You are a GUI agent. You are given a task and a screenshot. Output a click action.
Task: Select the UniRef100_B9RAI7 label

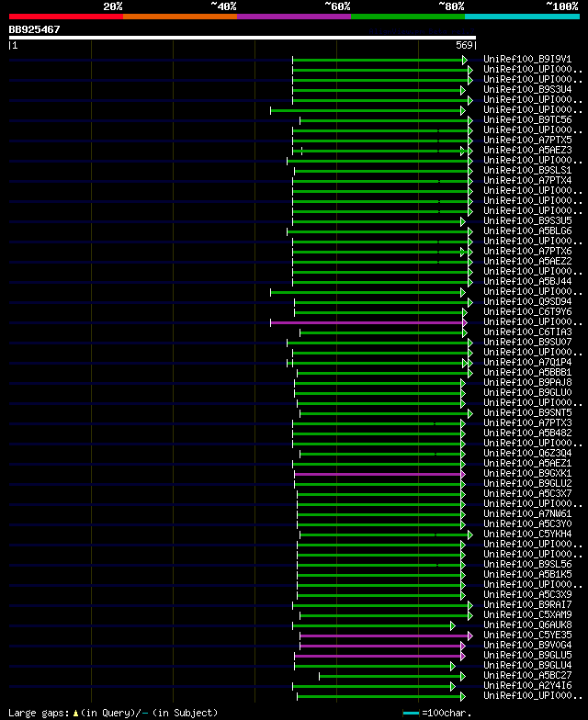527,604
